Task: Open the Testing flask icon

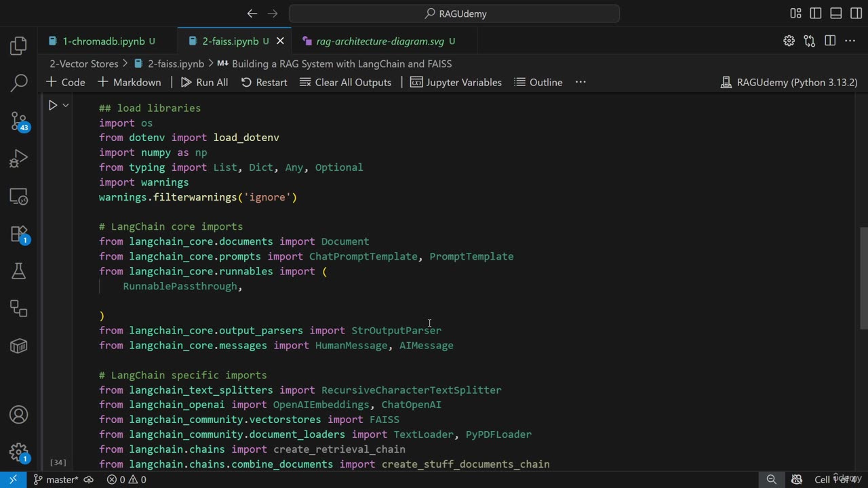Action: (19, 272)
